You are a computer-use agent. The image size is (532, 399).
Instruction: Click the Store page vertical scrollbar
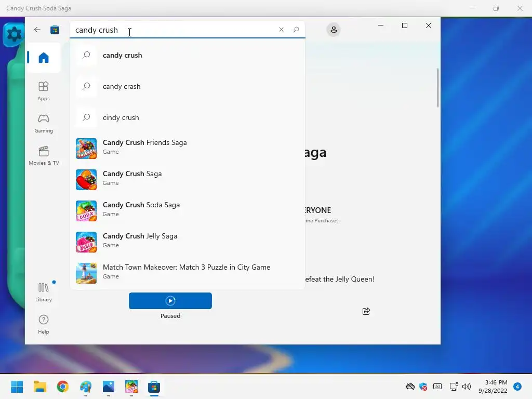point(437,87)
